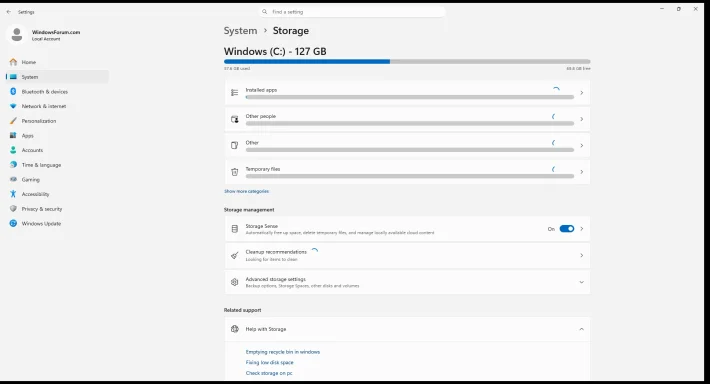Restore down the Settings window

[x=678, y=9]
